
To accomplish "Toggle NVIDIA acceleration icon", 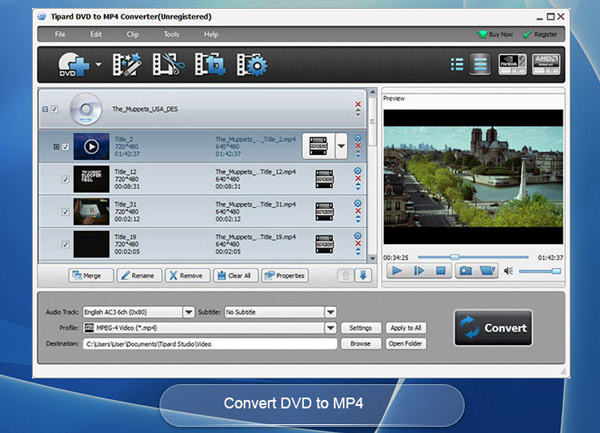I will point(512,64).
